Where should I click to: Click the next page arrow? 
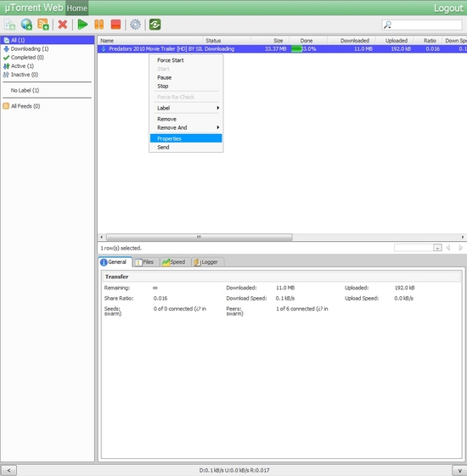(460, 248)
